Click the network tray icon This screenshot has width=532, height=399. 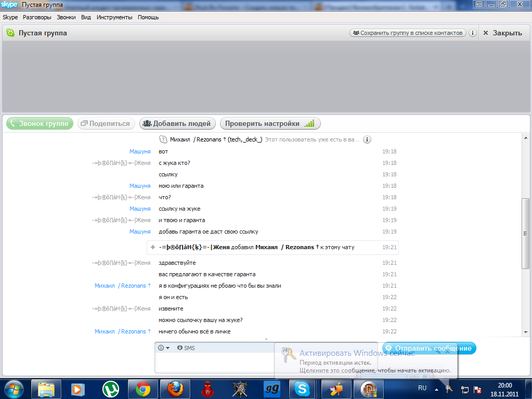pyautogui.click(x=464, y=390)
